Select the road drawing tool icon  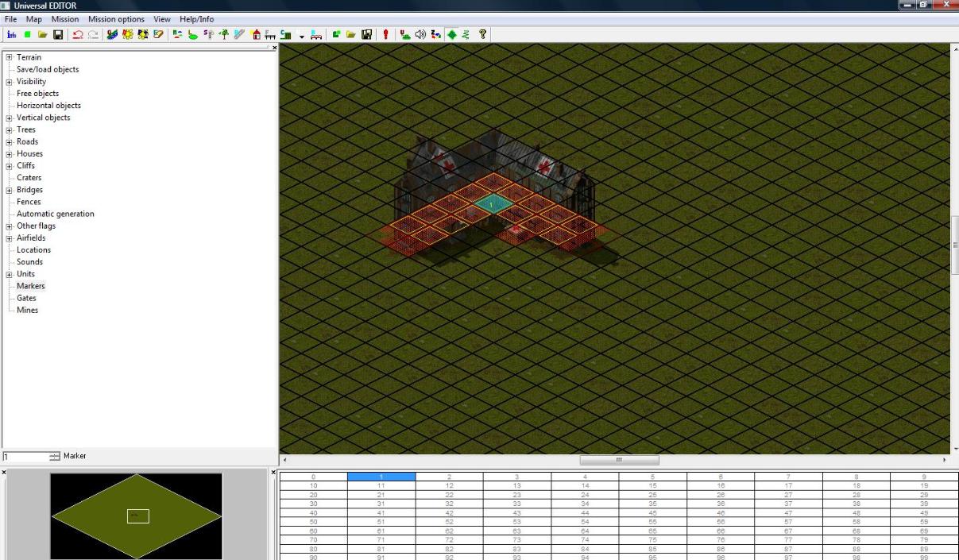point(238,34)
